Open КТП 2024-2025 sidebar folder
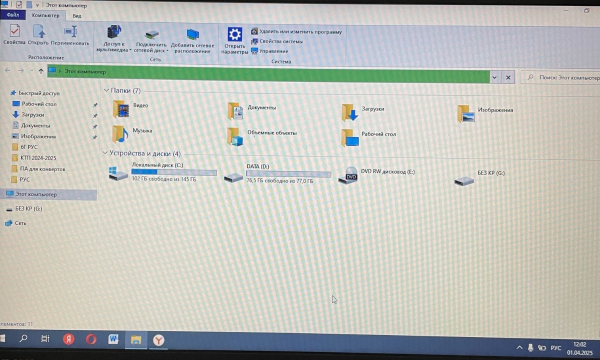The height and width of the screenshot is (360, 600). pos(34,158)
